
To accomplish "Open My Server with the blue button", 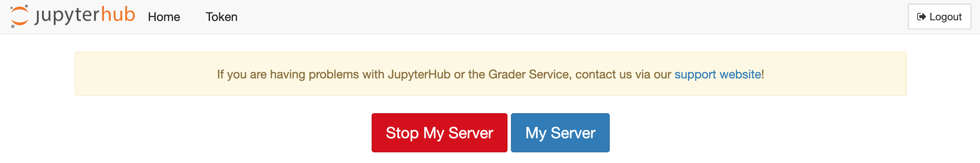I will (560, 132).
